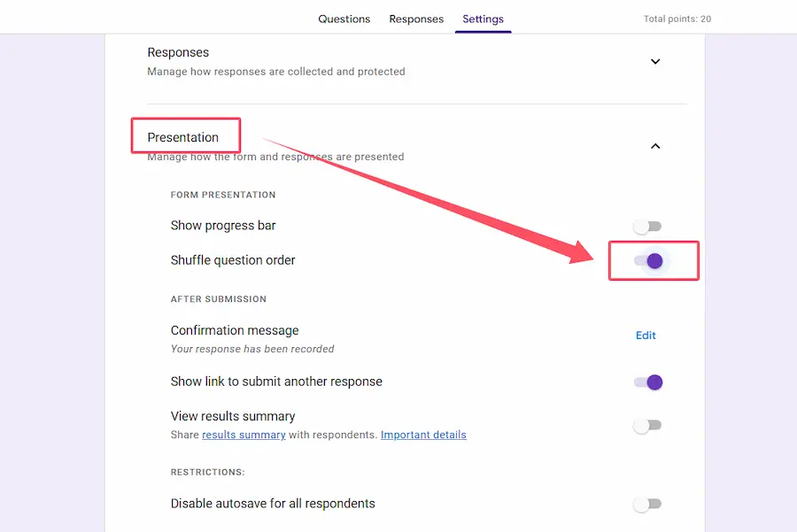Select the Settings tab

[x=483, y=19]
